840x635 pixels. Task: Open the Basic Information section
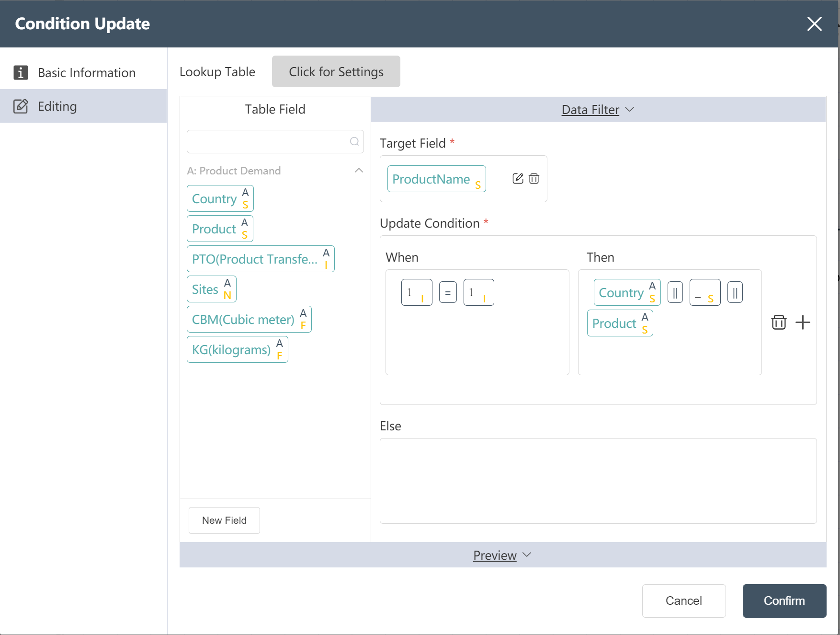[x=83, y=72]
